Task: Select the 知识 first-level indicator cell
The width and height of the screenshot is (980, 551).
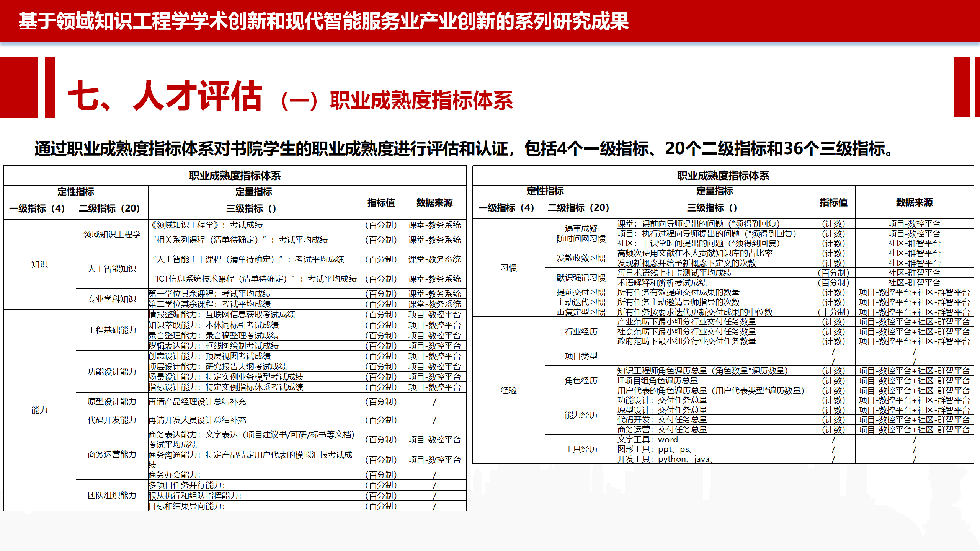Action: pos(39,264)
